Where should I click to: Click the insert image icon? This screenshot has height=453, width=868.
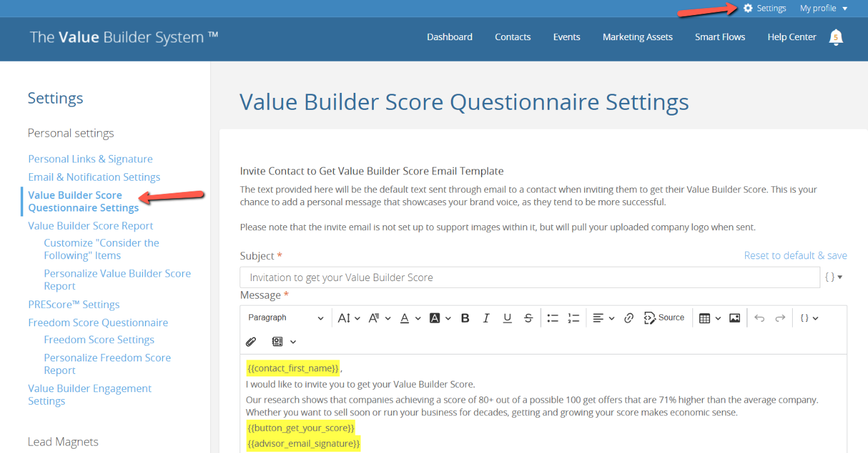734,318
